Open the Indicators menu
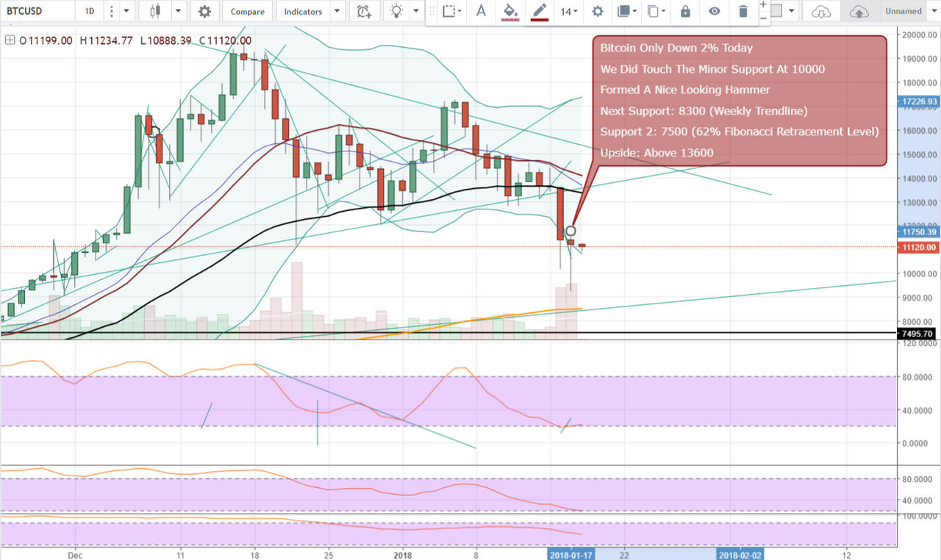 [x=303, y=11]
